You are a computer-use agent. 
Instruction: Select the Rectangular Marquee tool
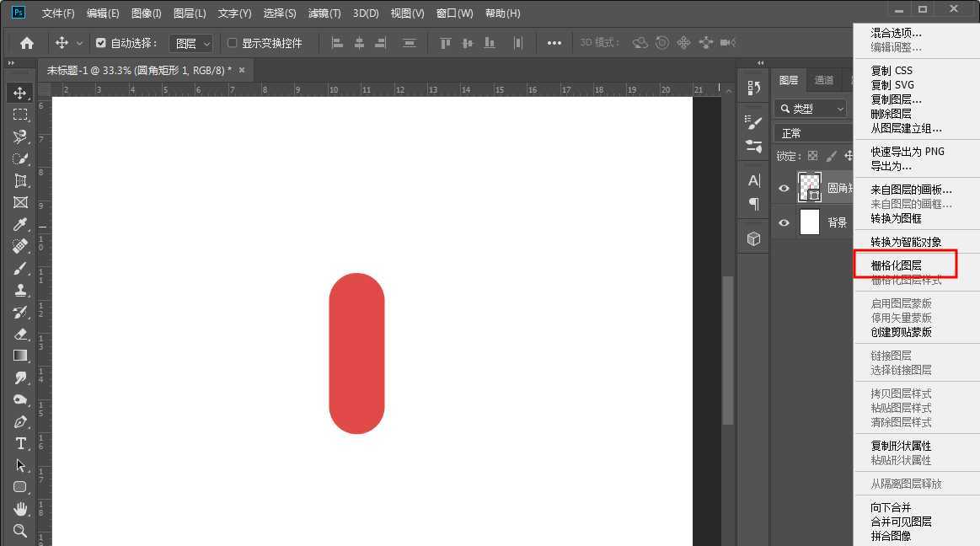[20, 115]
